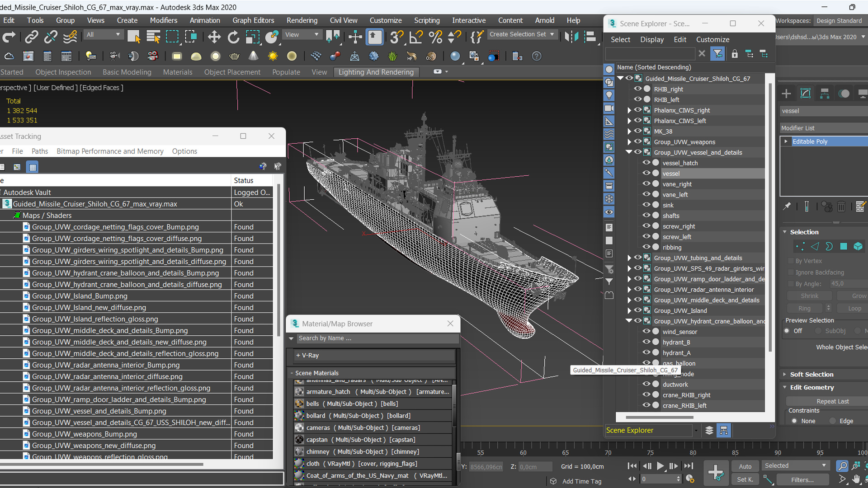Select Element sub-object level icon

tap(858, 246)
